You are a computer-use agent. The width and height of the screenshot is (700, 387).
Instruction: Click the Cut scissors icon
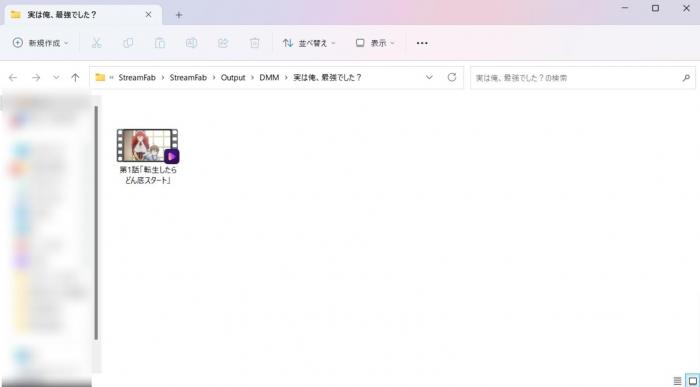click(x=96, y=43)
